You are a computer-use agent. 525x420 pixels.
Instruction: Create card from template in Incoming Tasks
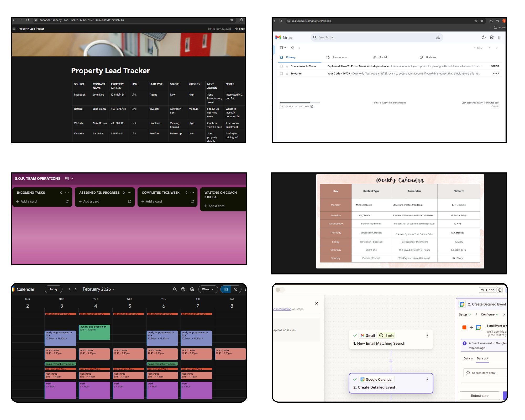[67, 201]
